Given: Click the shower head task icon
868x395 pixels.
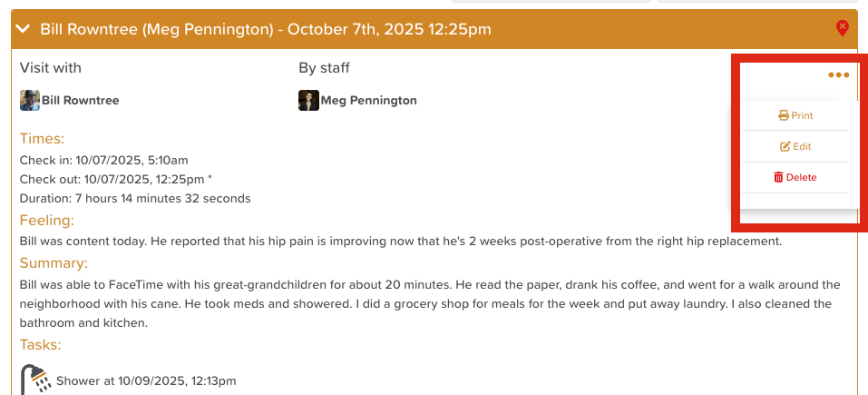Looking at the screenshot, I should pyautogui.click(x=35, y=380).
